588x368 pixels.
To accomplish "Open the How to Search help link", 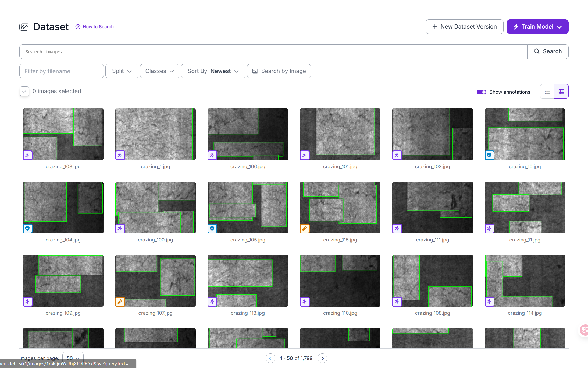I will pos(95,27).
